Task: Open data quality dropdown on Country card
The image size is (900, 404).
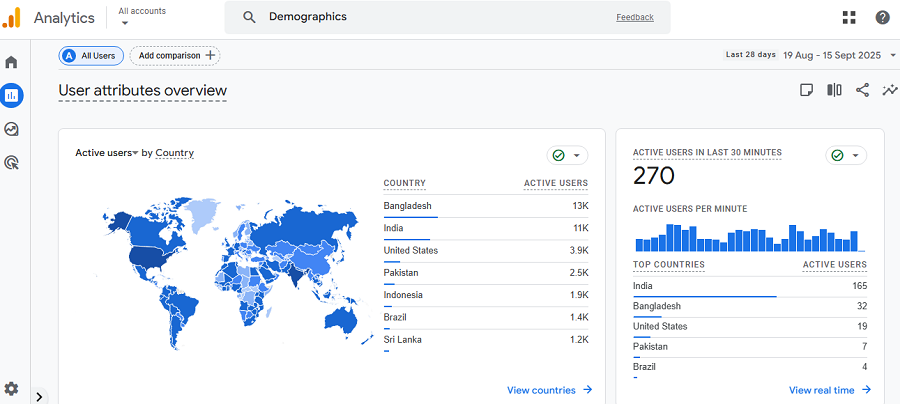Action: coord(567,155)
